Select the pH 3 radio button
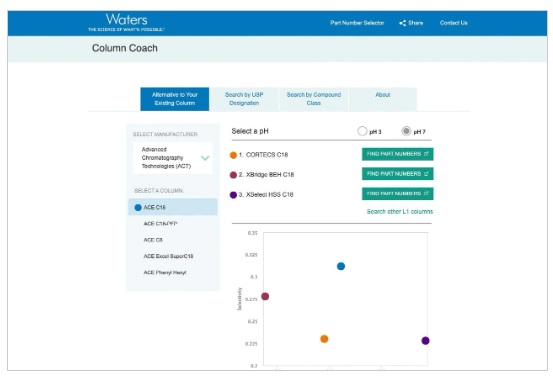553x384 pixels. [x=362, y=131]
